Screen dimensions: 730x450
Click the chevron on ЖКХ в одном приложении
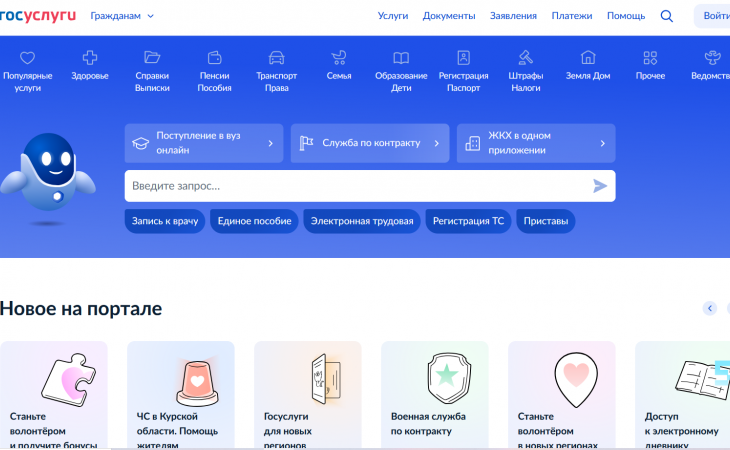pos(602,143)
